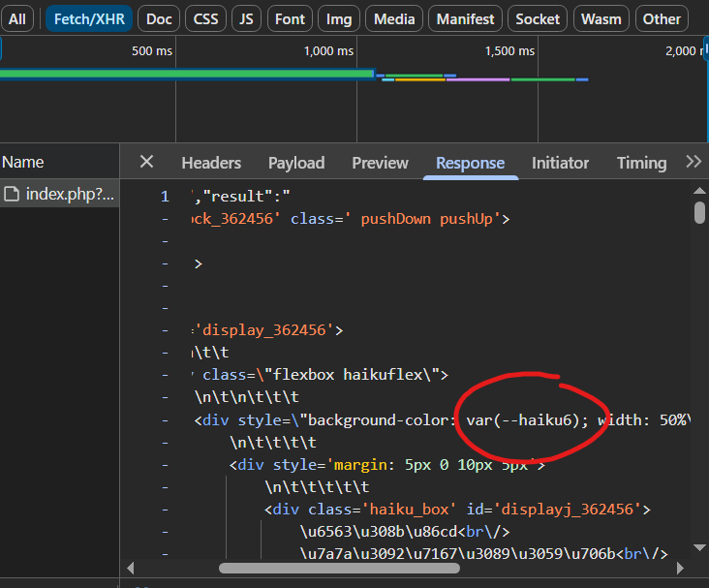Show only Img requests
This screenshot has width=709, height=588.
click(339, 18)
